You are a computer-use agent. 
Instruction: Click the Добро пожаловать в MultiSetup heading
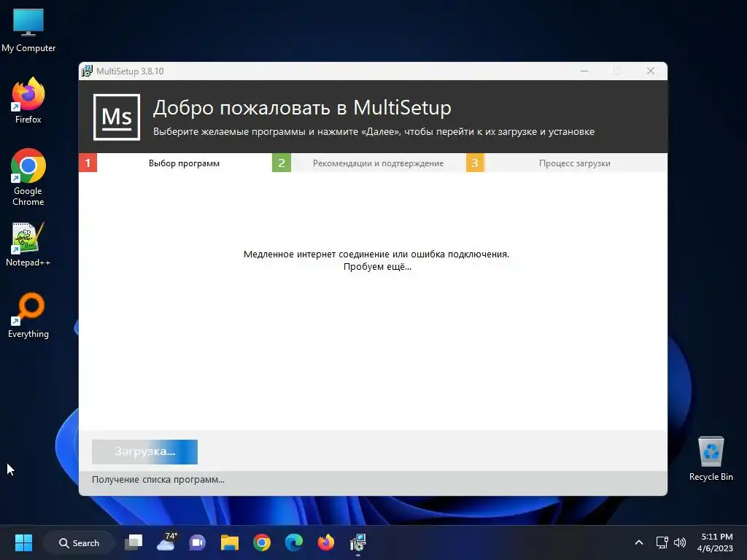302,108
